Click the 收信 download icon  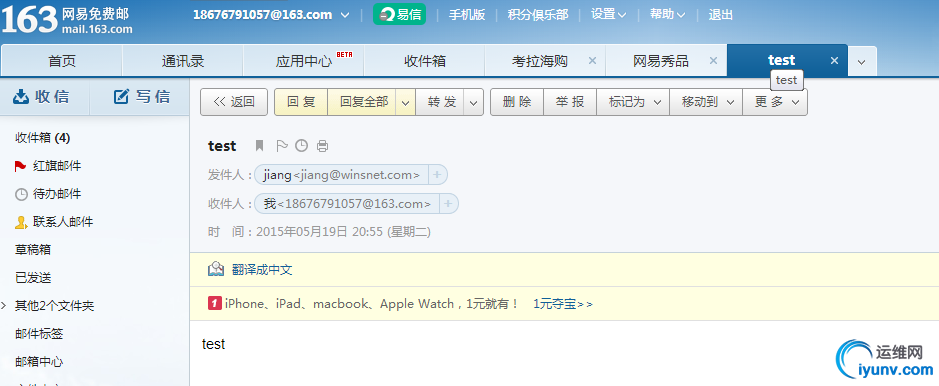(21, 96)
